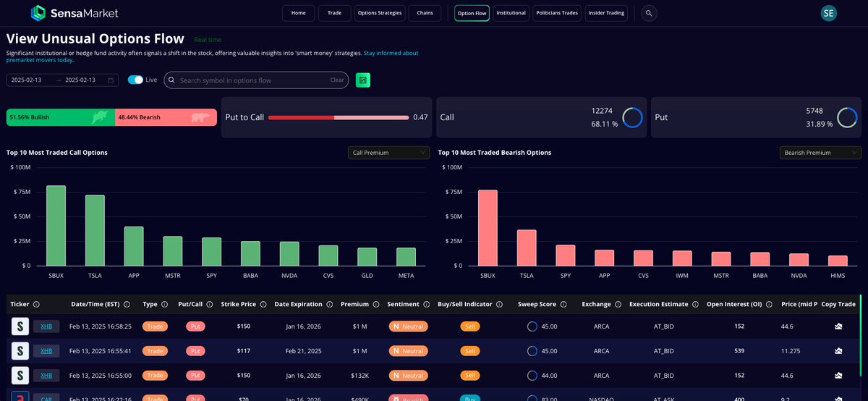The image size is (868, 401).
Task: Select the Option Flow tab
Action: (473, 13)
